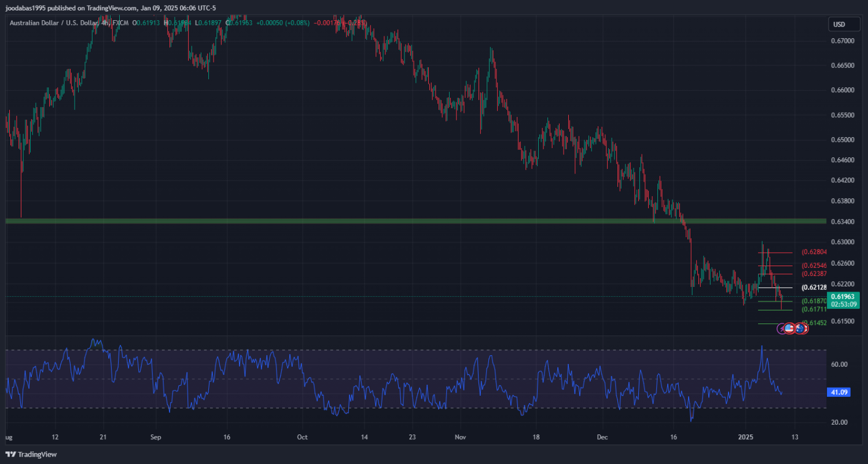
Task: Click 0.67000 on the price scale
Action: pyautogui.click(x=842, y=41)
